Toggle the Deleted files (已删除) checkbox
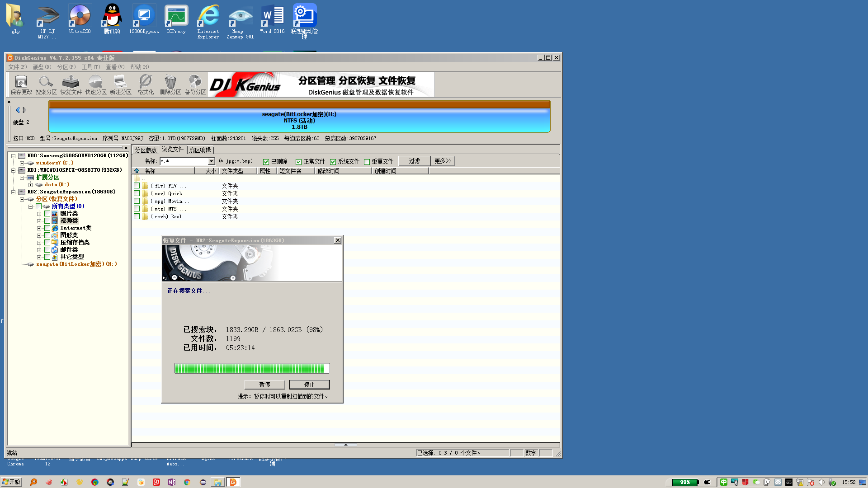Image resolution: width=868 pixels, height=488 pixels. tap(266, 162)
